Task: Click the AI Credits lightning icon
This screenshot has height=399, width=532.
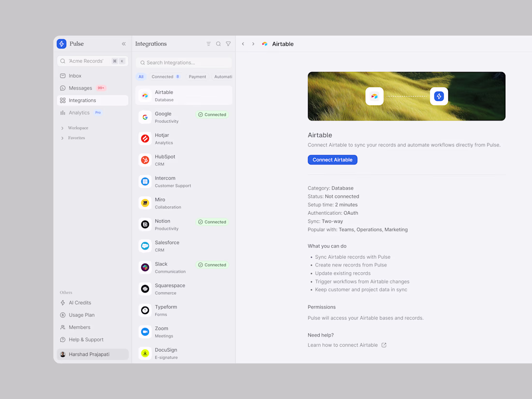Action: click(x=63, y=303)
